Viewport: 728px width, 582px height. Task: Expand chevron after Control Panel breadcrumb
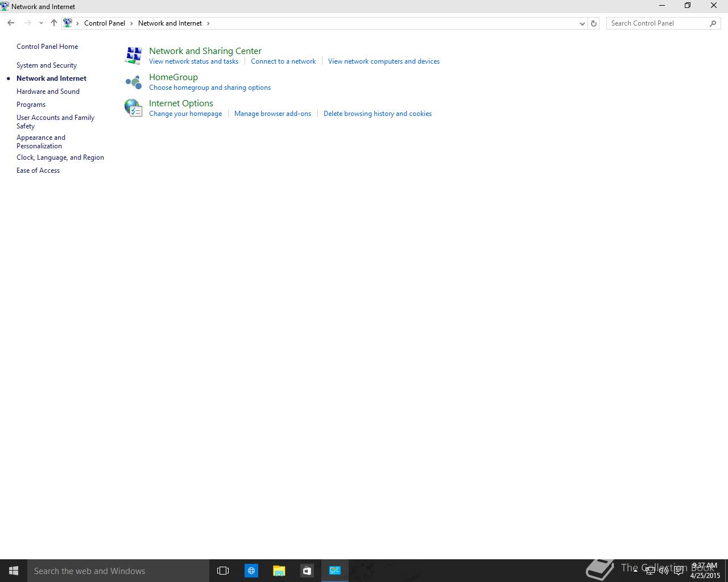(131, 23)
